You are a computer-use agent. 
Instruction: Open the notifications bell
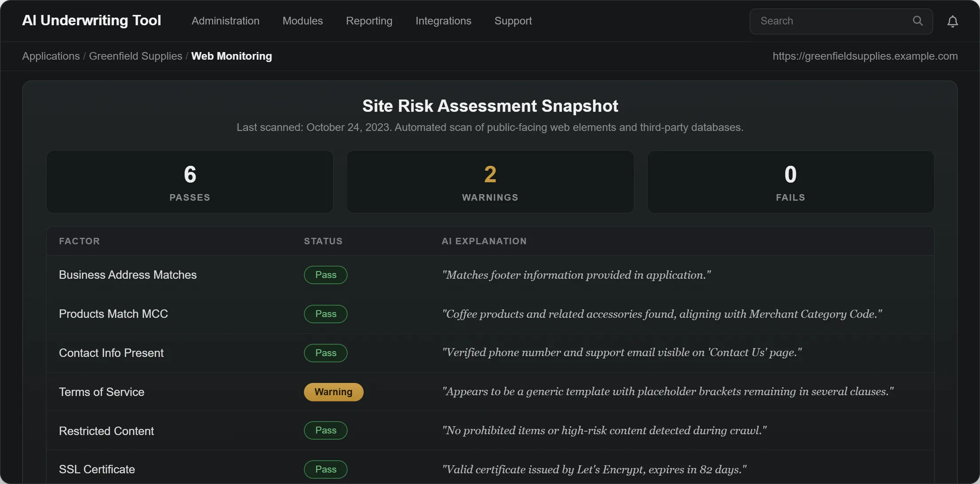952,21
